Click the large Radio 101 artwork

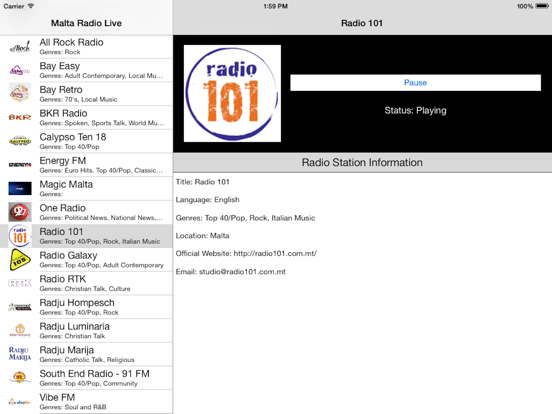[232, 93]
